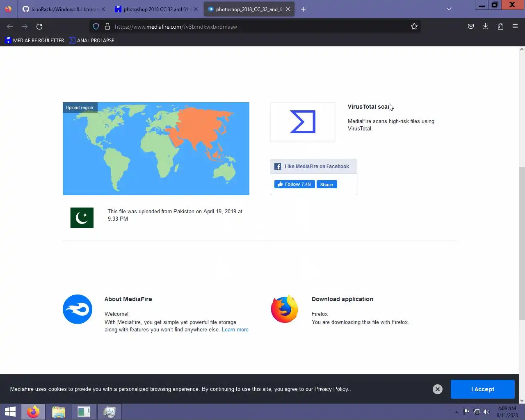The width and height of the screenshot is (525, 420).
Task: Close the IconPacks GitHub tab
Action: tap(103, 9)
